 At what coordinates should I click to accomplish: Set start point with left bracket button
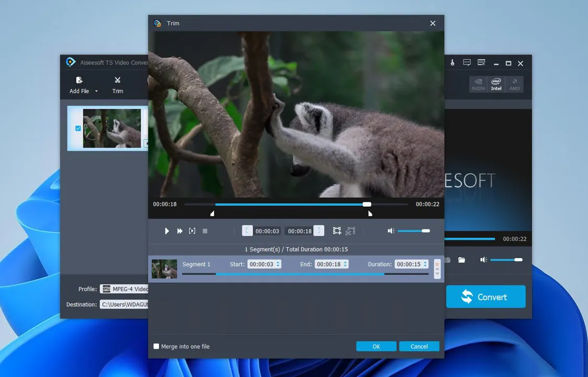(247, 230)
